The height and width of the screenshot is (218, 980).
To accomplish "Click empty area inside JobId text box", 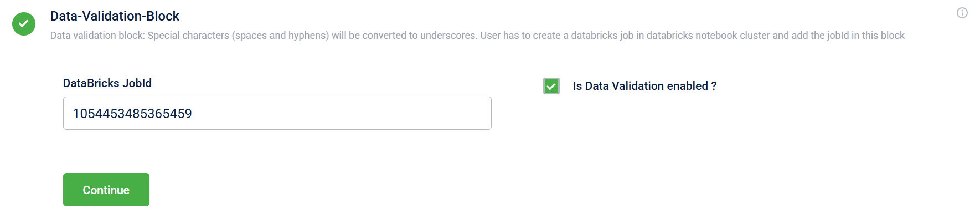I will (x=343, y=113).
